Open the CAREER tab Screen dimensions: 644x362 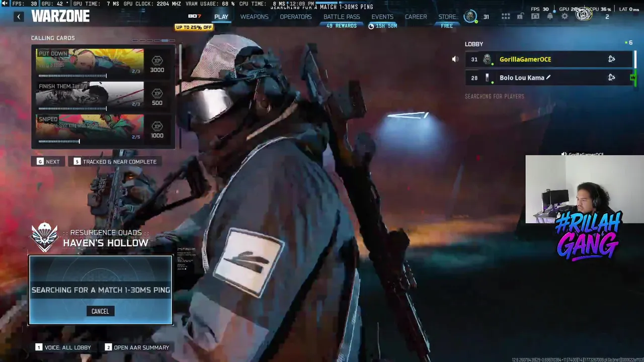click(x=416, y=17)
